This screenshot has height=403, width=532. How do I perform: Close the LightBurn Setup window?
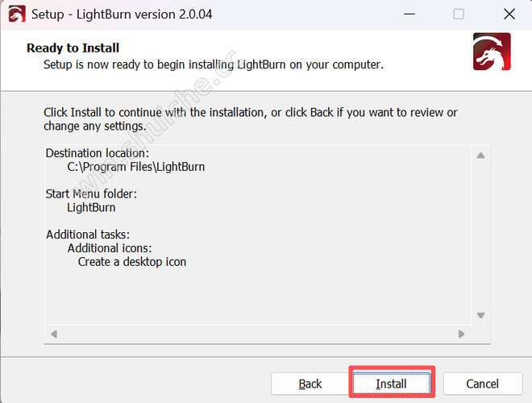(x=509, y=15)
